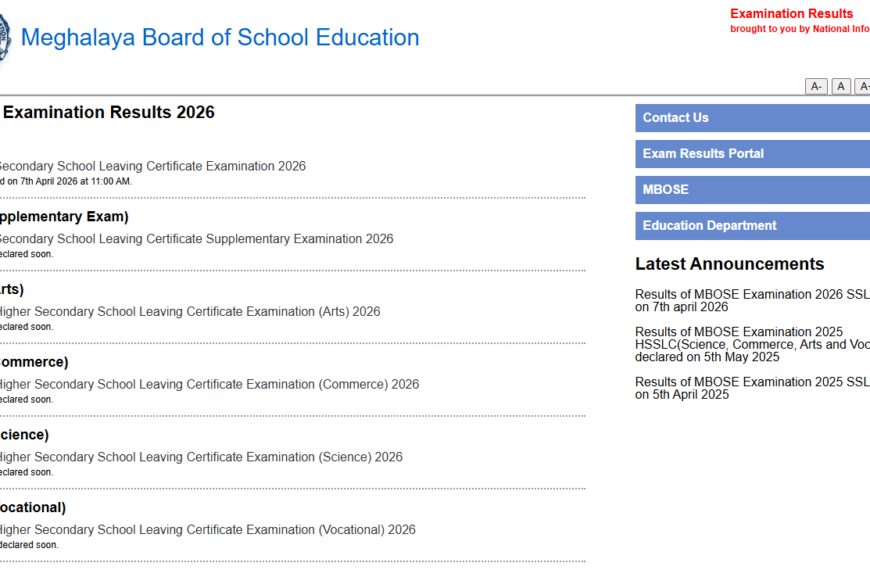Click the 'brought to you by National Info' text
Viewport: 870px width, 570px height.
click(800, 29)
